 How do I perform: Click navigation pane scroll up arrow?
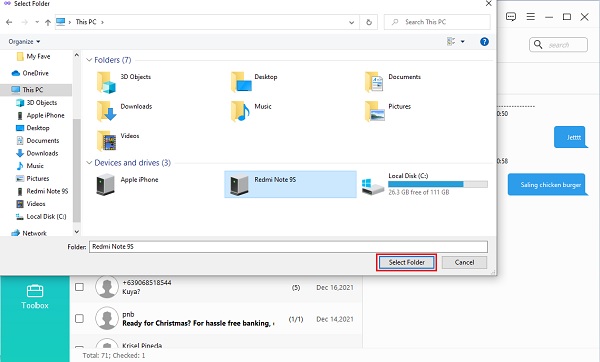(x=77, y=55)
